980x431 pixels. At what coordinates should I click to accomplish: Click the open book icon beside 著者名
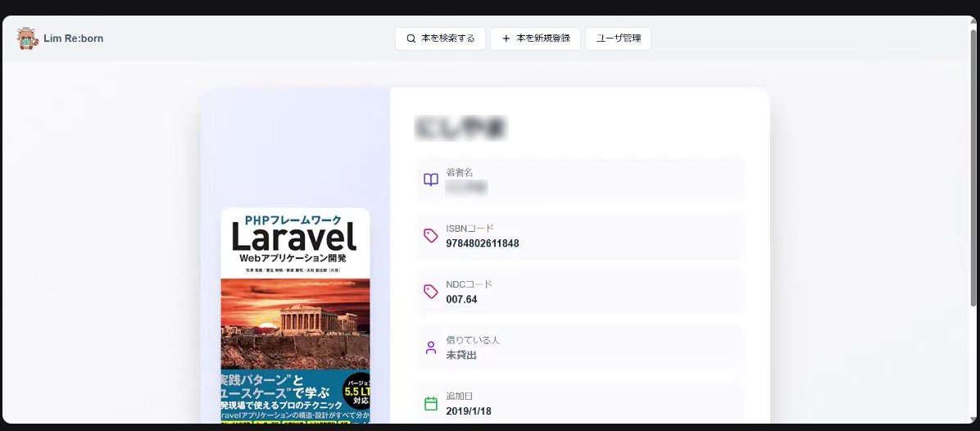pyautogui.click(x=431, y=180)
